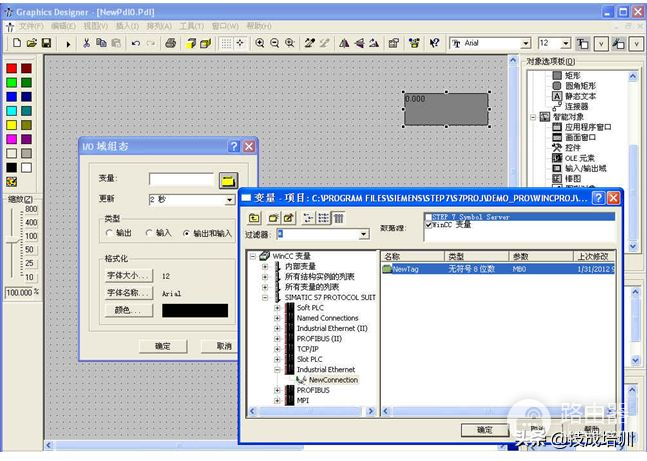
Task: Toggle the grid display icon
Action: [226, 43]
